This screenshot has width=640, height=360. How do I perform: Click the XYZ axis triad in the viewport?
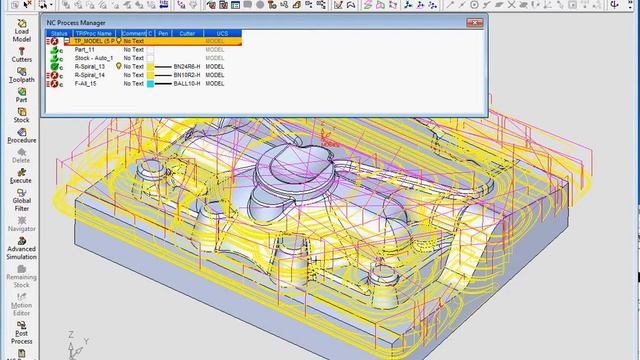[78, 345]
